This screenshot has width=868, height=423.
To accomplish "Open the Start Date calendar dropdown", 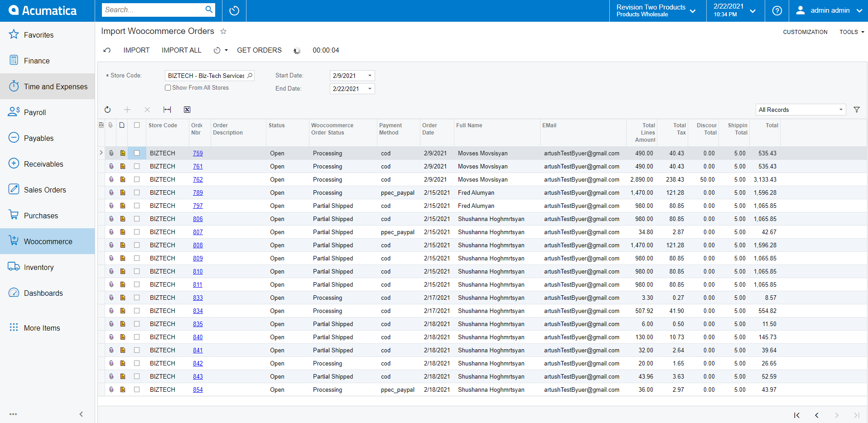I will pyautogui.click(x=370, y=76).
